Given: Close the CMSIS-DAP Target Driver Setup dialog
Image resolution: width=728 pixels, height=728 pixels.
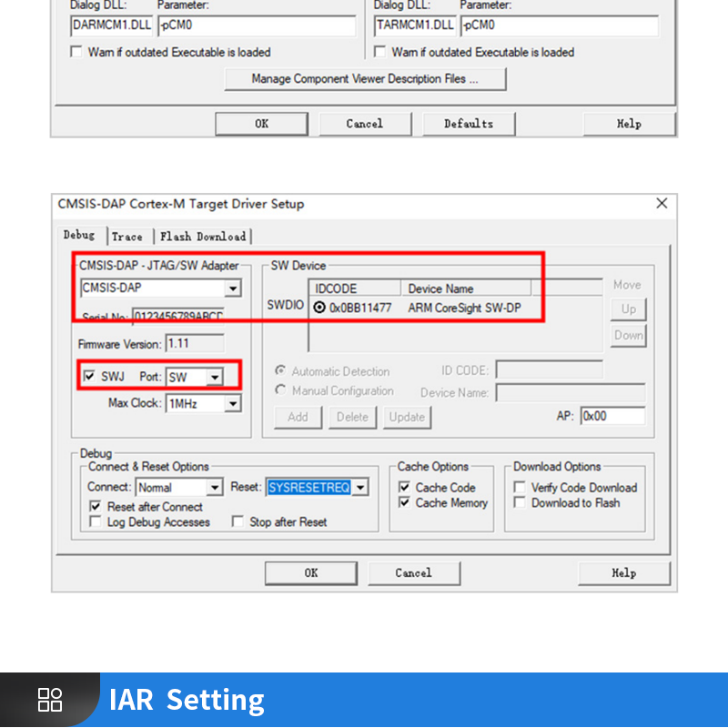Looking at the screenshot, I should (662, 204).
